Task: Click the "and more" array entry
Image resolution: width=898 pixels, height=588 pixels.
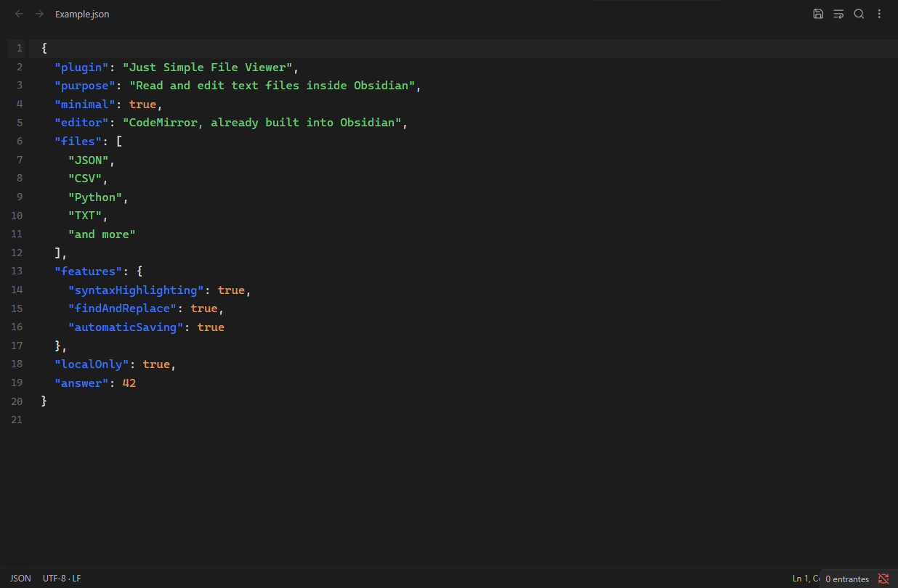Action: tap(102, 234)
